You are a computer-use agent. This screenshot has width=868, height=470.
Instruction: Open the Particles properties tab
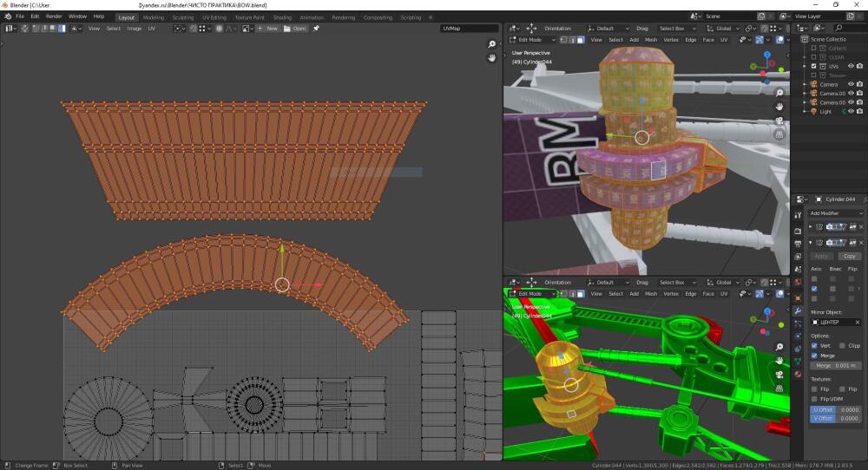tap(798, 323)
